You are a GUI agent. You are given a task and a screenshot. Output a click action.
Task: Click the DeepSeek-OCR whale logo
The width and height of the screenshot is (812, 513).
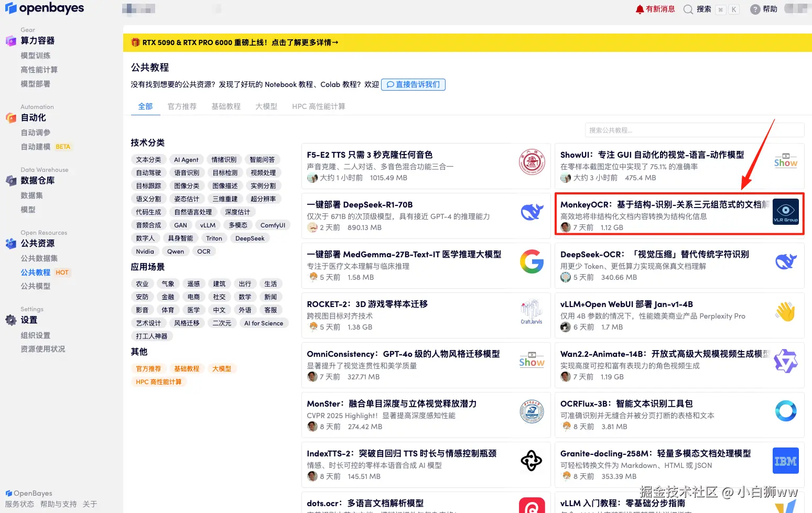click(x=785, y=261)
